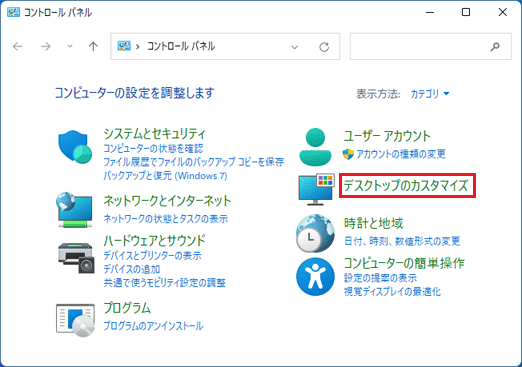
Task: Open 日付、時刻、数値形式の変更 link
Action: pyautogui.click(x=402, y=241)
